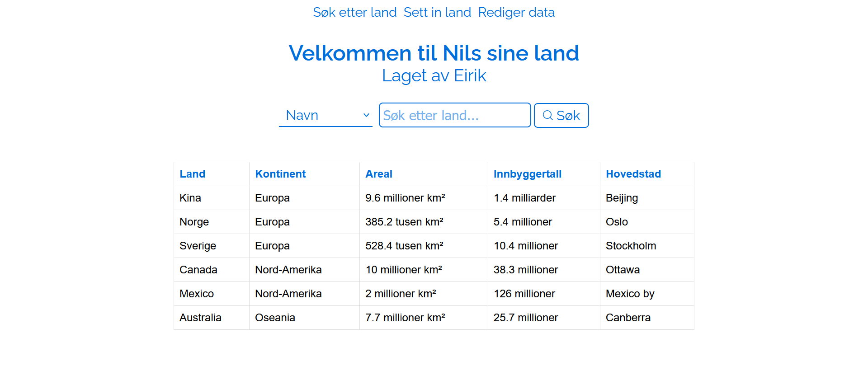Select the Sverige table entry

(x=198, y=246)
